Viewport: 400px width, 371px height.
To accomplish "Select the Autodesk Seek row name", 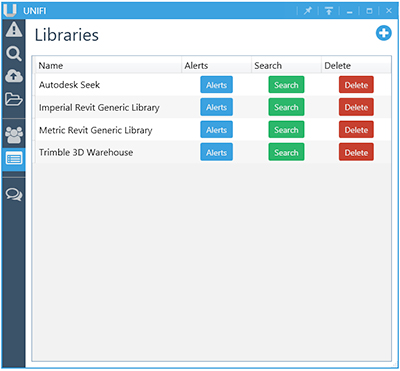I will pos(69,85).
